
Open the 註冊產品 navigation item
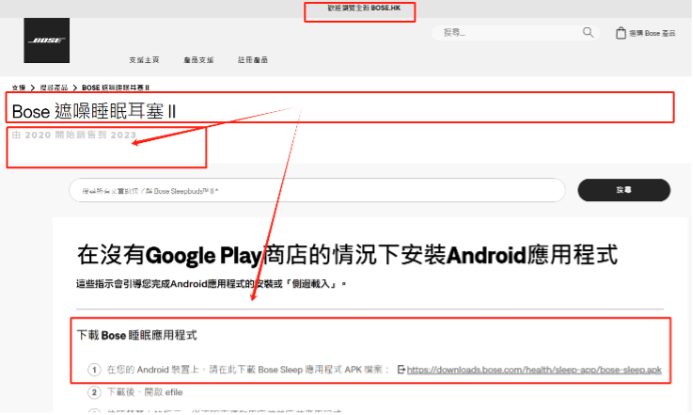coord(253,60)
